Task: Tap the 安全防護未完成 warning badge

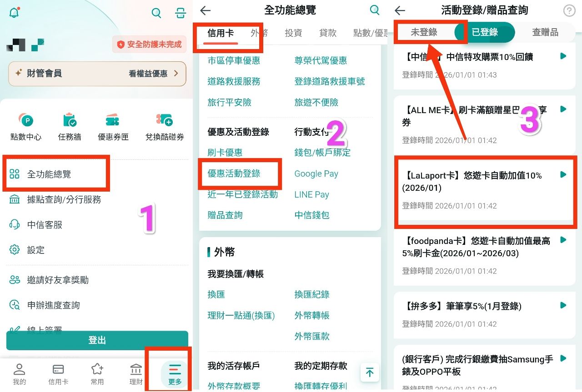Action: pos(149,45)
